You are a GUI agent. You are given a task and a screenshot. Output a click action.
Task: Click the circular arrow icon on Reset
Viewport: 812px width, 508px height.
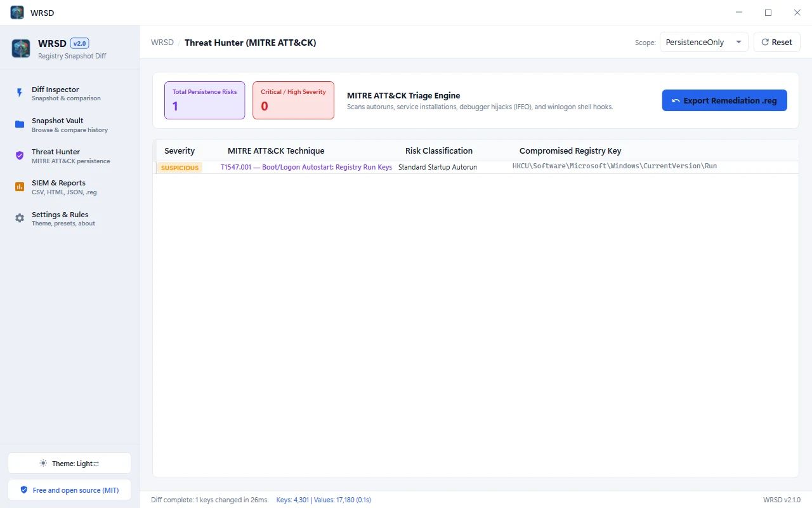[765, 42]
